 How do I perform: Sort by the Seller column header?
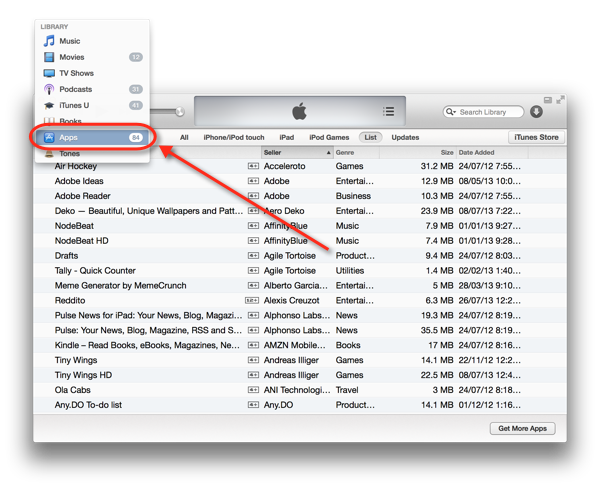pyautogui.click(x=293, y=152)
